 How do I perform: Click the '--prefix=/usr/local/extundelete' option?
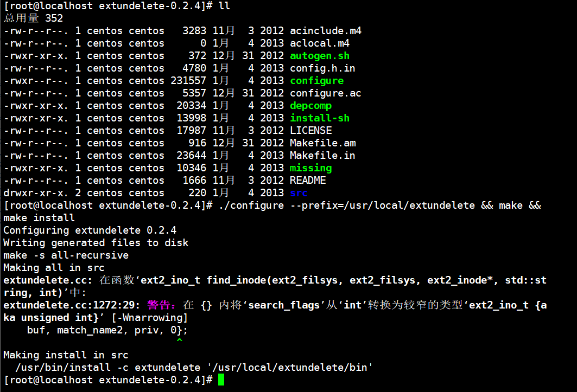382,205
